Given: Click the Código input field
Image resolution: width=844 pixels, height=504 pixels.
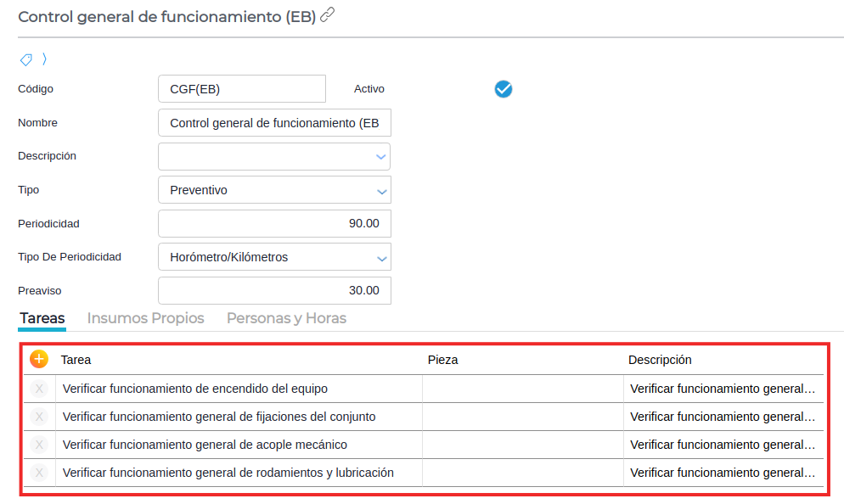Looking at the screenshot, I should 242,89.
